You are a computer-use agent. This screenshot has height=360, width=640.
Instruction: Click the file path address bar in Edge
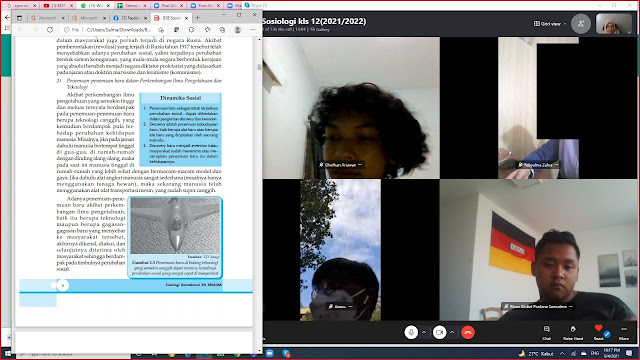118,30
